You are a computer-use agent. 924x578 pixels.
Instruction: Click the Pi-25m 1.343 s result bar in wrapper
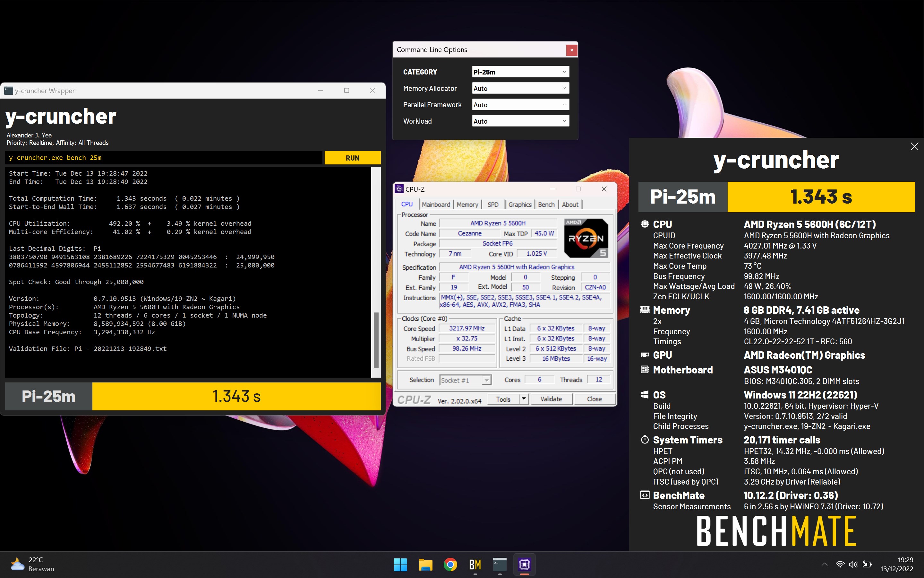click(193, 397)
